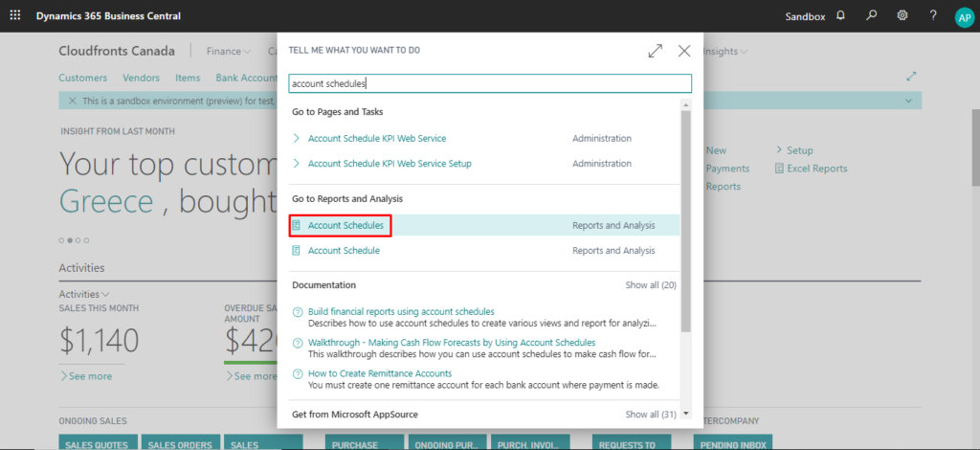Click the Greece headline link
The width and height of the screenshot is (980, 450).
coord(105,201)
